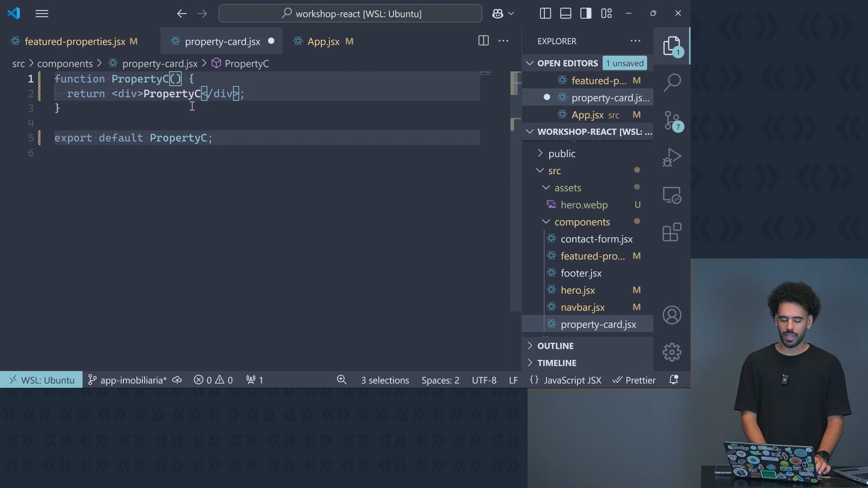The height and width of the screenshot is (488, 868).
Task: Split the editor to the right
Action: click(x=483, y=41)
